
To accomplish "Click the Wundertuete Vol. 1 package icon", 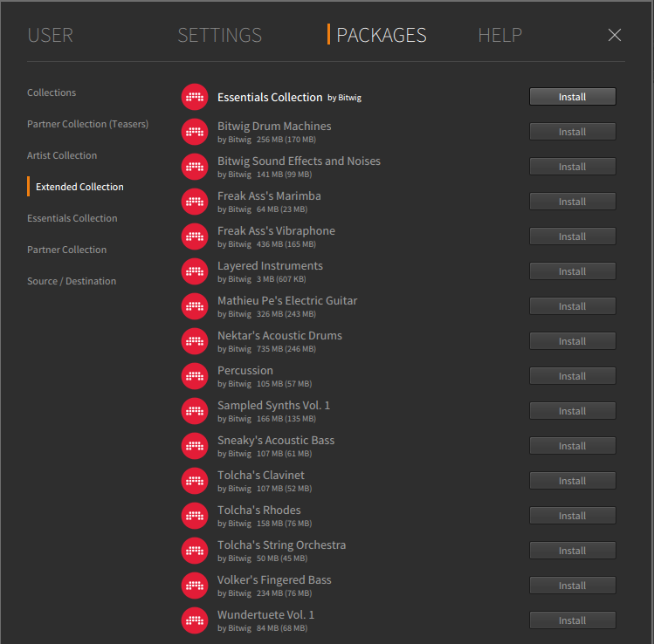I will 195,620.
